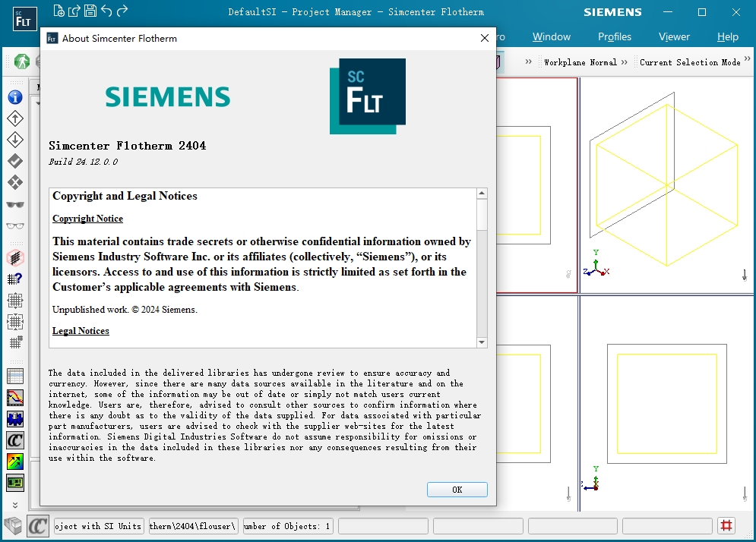Open the table view icon in sidebar
Screen dimensions: 756x542
tap(15, 376)
